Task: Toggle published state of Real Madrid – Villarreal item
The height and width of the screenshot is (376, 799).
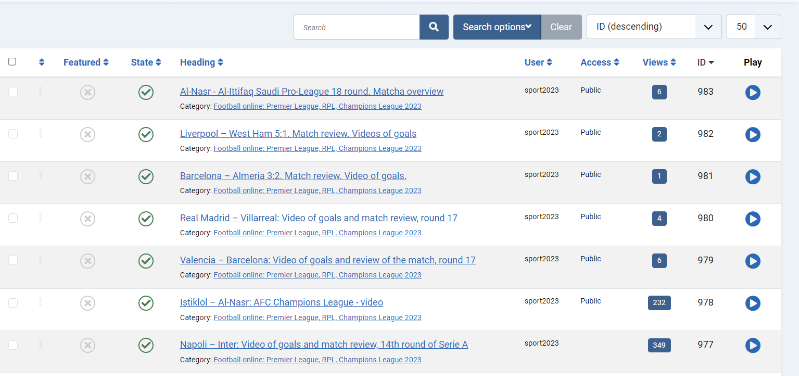Action: 146,219
